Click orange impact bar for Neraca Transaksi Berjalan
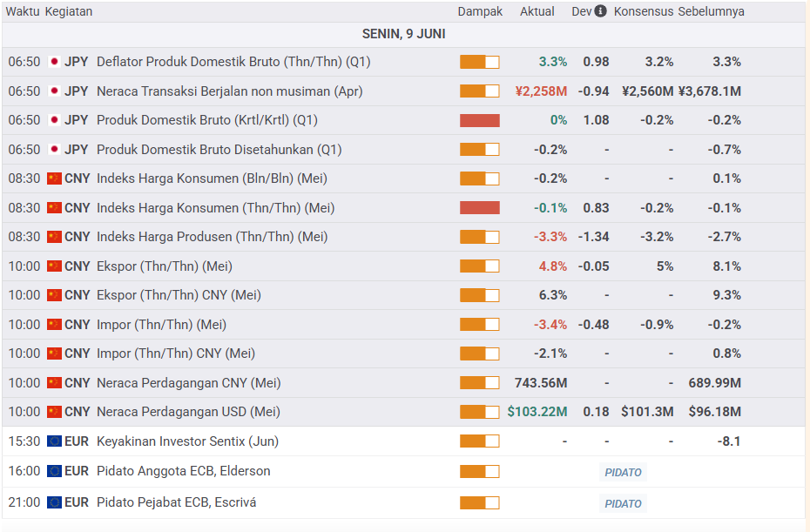810x532 pixels. coord(479,91)
